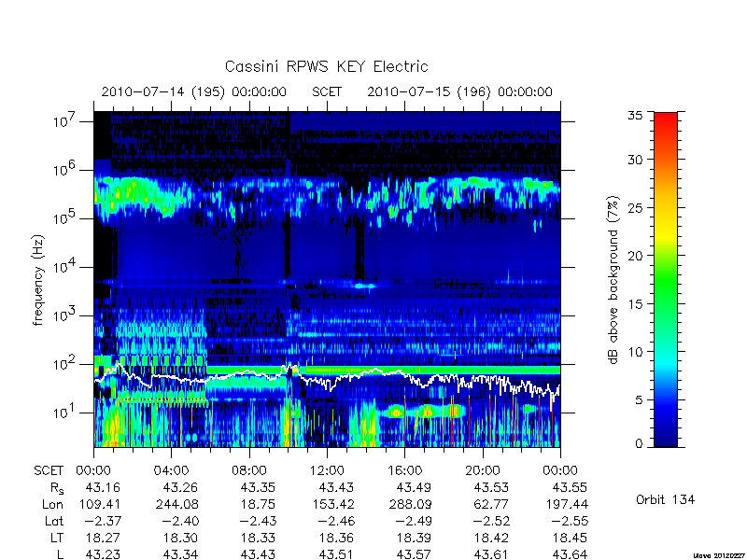Click the Lat value '-2.55'
747x560 pixels.
coord(570,521)
